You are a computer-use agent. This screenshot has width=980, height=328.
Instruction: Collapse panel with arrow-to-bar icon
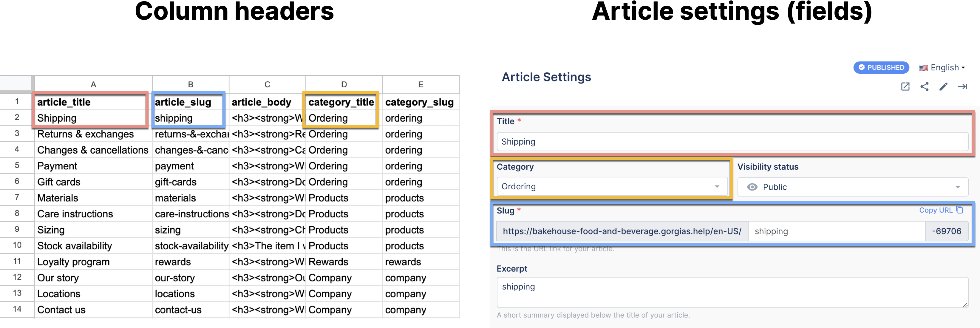(962, 87)
